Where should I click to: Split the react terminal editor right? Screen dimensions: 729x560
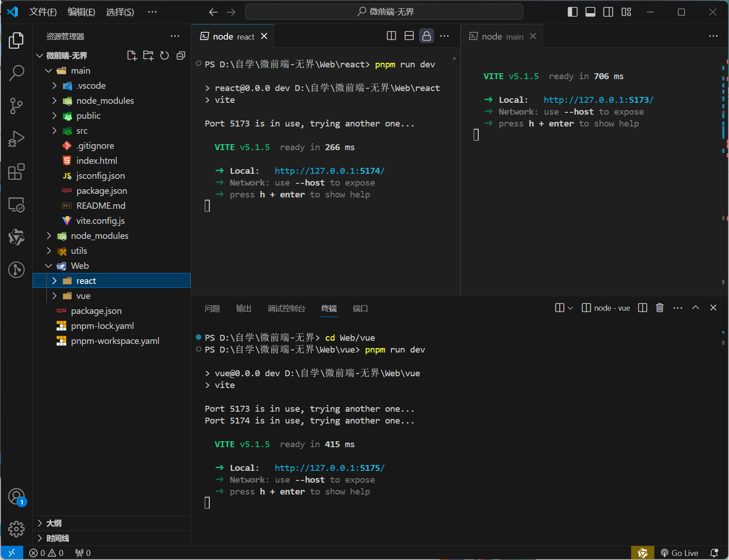[x=391, y=36]
